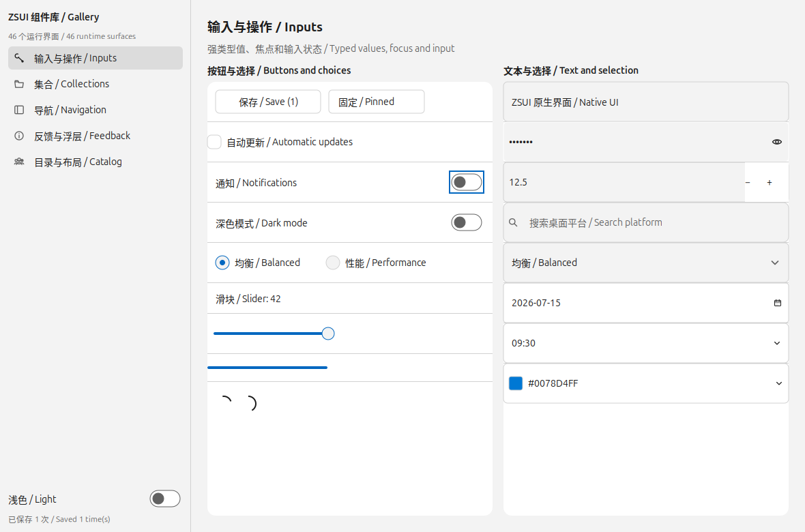Click the slider thumb handle
The width and height of the screenshot is (805, 532).
pyautogui.click(x=328, y=334)
